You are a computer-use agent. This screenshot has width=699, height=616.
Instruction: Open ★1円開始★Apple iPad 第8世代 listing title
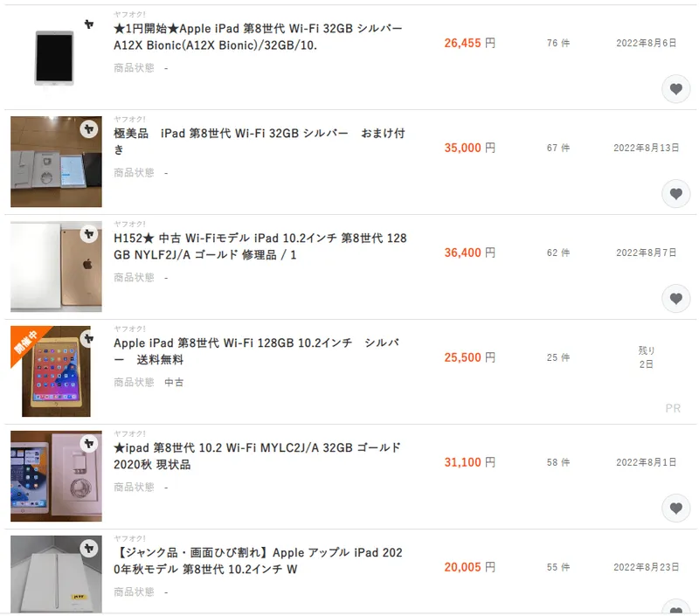258,37
